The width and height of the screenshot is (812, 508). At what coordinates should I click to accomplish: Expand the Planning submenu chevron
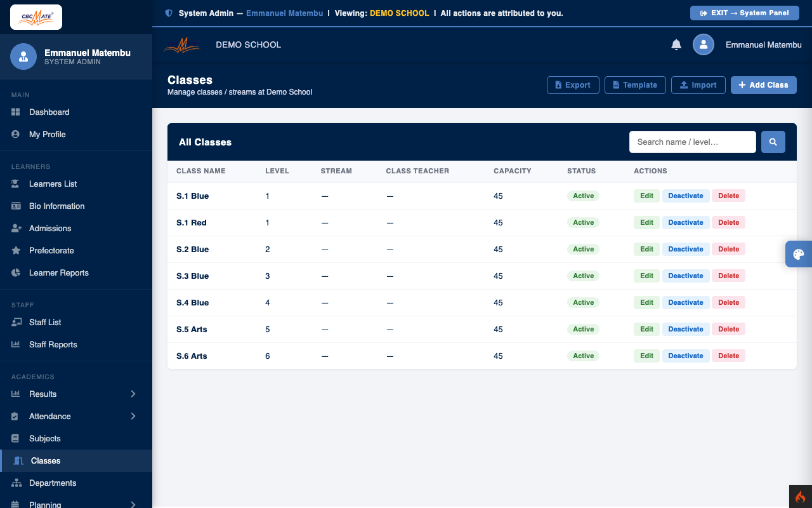click(x=133, y=505)
